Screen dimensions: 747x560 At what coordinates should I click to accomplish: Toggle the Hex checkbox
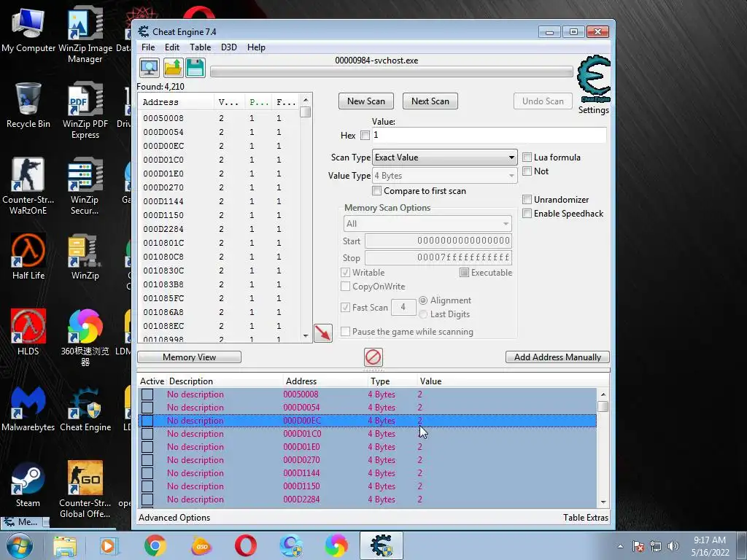point(365,135)
